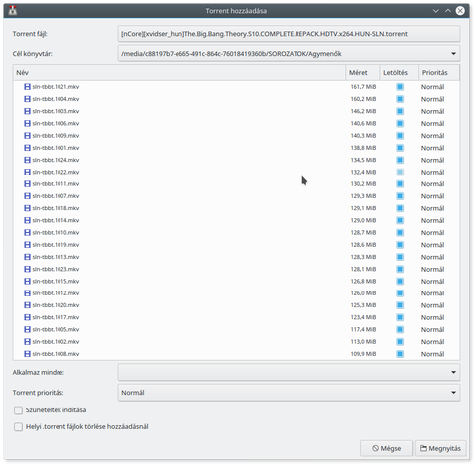Image resolution: width=476 pixels, height=466 pixels.
Task: Change priority Normál of sln-tbbt.1020.mkv
Action: (432, 305)
